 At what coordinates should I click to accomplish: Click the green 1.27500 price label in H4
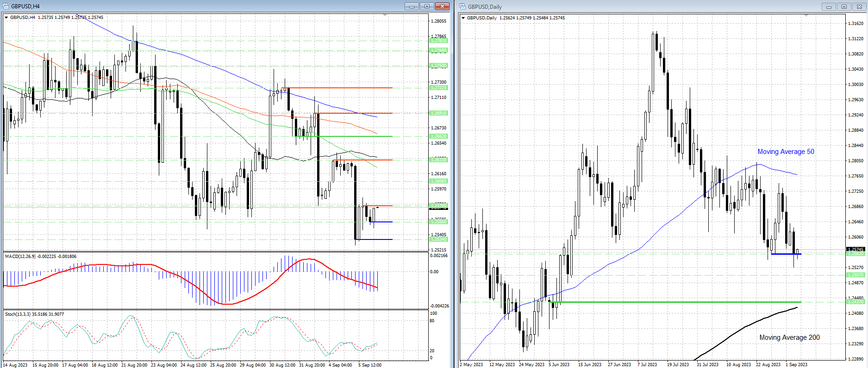coord(438,66)
